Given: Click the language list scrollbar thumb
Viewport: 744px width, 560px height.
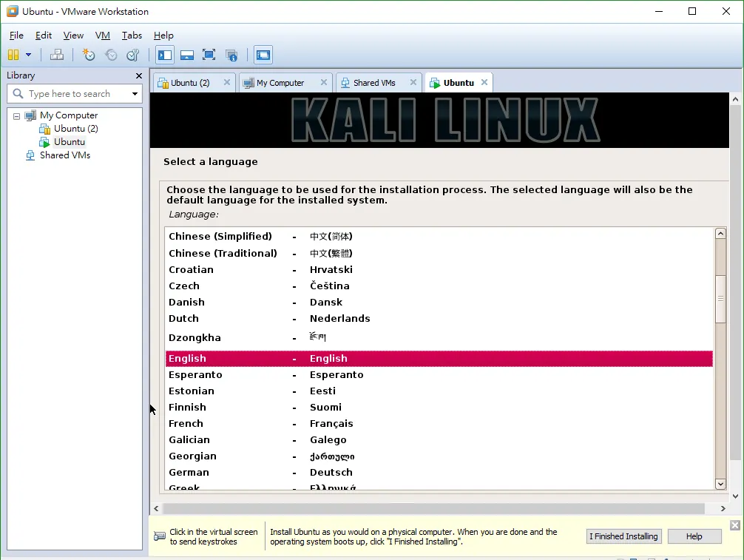Looking at the screenshot, I should (720, 300).
